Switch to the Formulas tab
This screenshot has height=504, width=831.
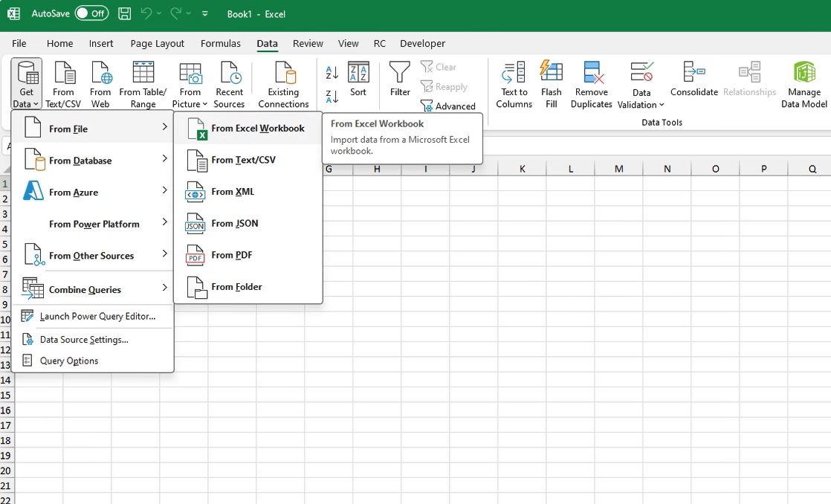[221, 43]
